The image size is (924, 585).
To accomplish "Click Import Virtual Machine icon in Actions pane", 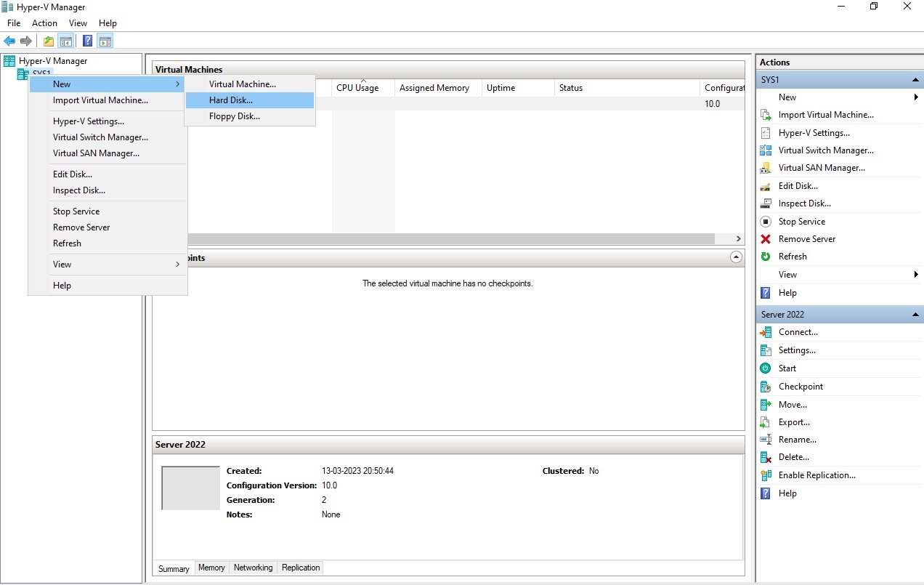I will (x=765, y=115).
